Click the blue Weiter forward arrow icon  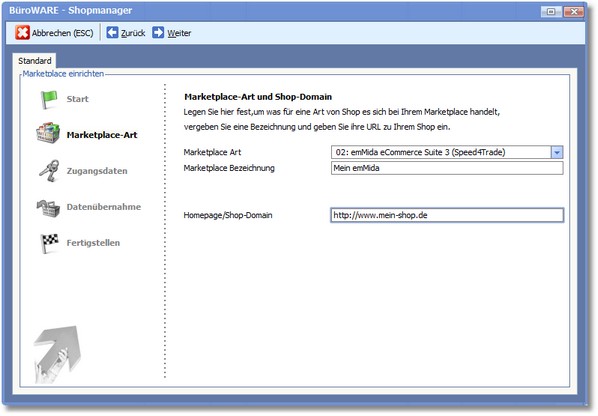click(x=158, y=33)
